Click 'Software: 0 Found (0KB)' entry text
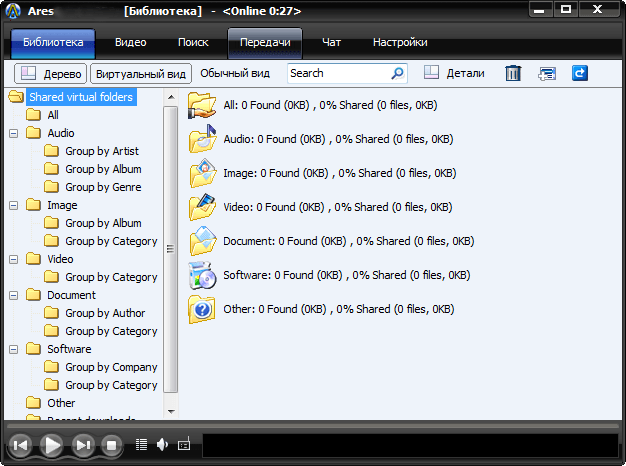626x466 pixels. click(x=347, y=275)
